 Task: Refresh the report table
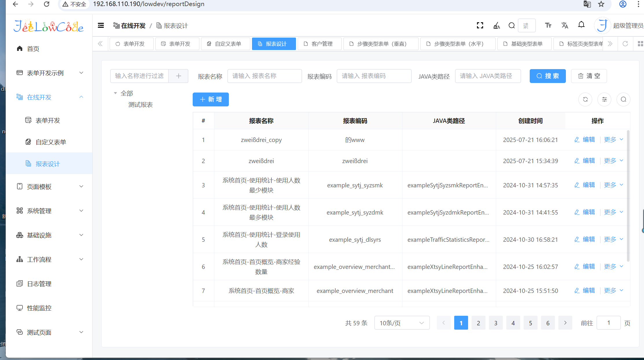point(585,99)
